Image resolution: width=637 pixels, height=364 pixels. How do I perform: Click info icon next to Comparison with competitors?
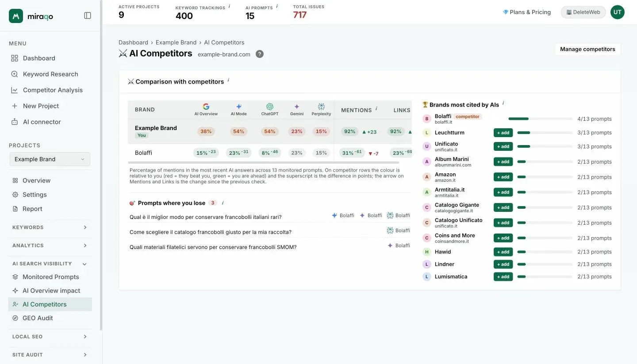click(x=228, y=80)
